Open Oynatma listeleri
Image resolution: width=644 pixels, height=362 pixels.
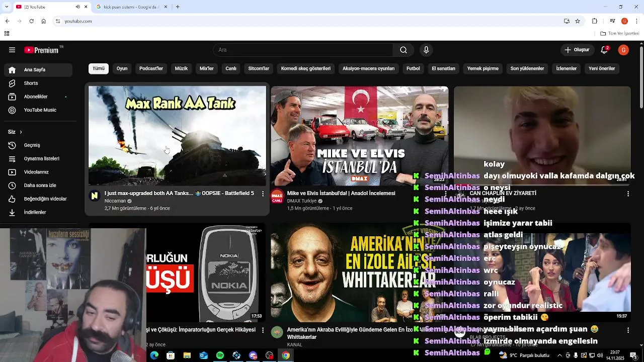point(38,158)
